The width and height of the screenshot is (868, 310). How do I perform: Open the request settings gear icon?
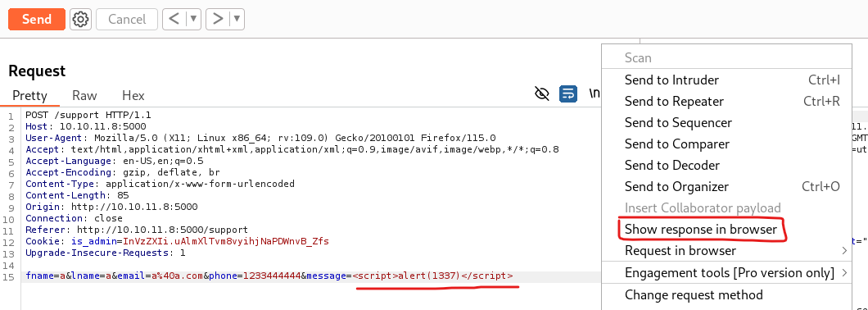(80, 20)
